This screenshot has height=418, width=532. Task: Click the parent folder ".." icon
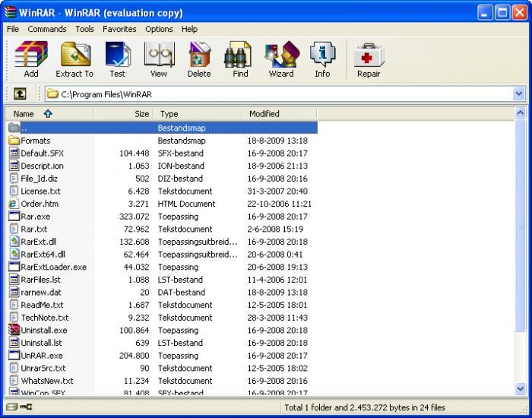pos(14,128)
